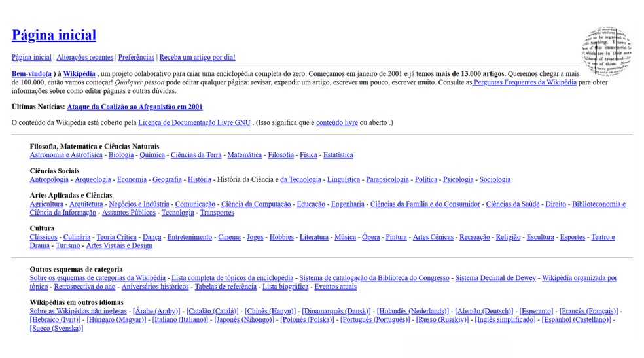Viewport: 644px width, 358px height.
Task: Select the Português (Português) Wikipedia link
Action: point(375,319)
